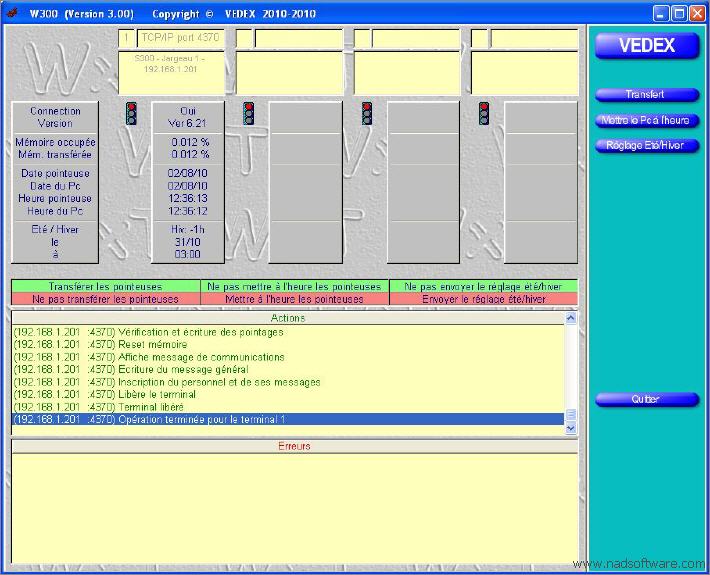Viewport: 710px width, 575px height.
Task: Select 'Inscription du personnel et de ses messages' line
Action: 288,382
